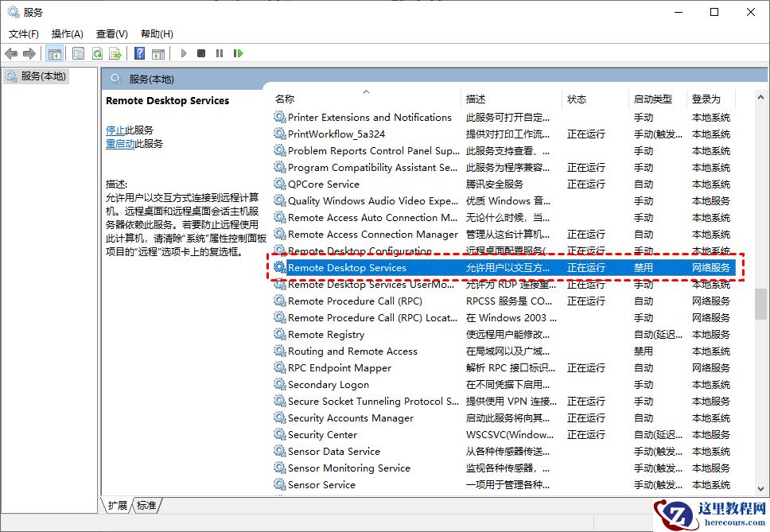
Task: Click the forward navigation arrow
Action: click(29, 53)
